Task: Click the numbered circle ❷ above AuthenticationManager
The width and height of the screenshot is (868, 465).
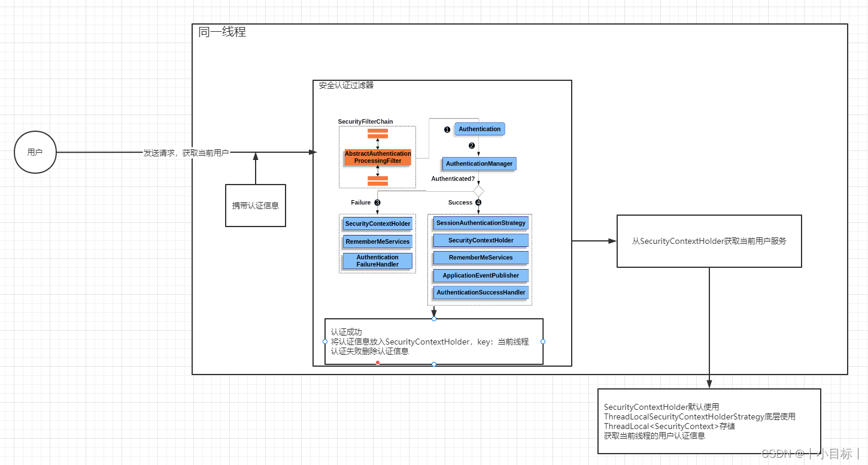Action: coord(472,145)
